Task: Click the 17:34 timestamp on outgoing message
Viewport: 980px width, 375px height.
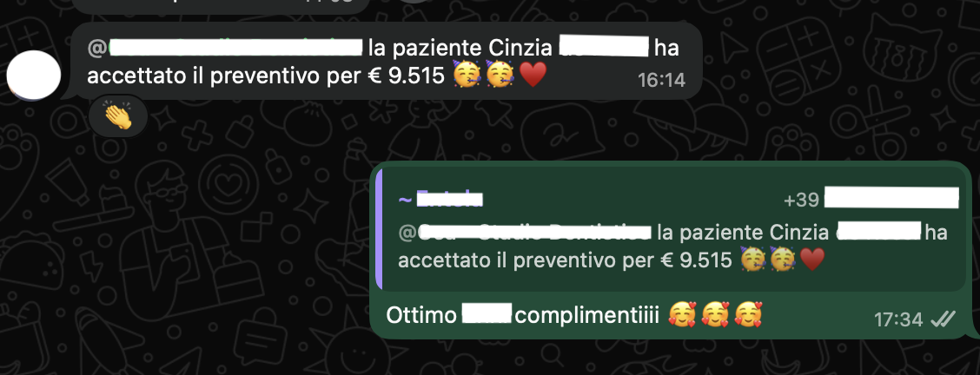Action: 898,320
